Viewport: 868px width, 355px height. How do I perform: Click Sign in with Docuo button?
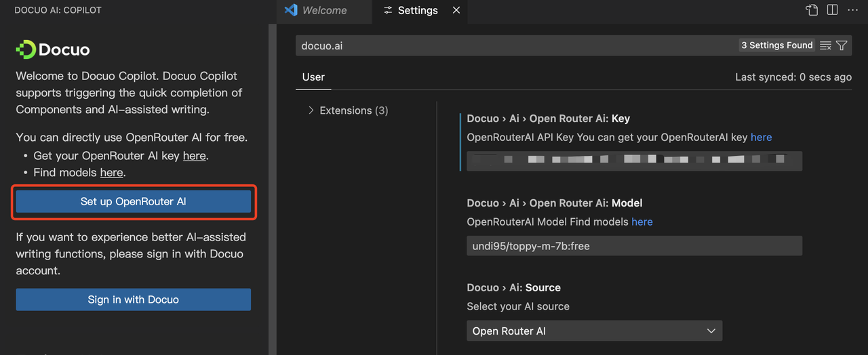click(x=134, y=299)
